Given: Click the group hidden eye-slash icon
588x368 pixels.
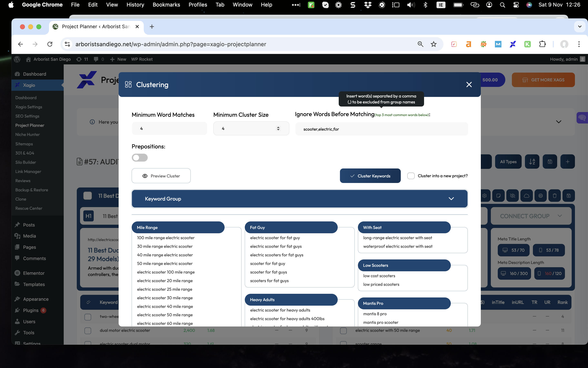Looking at the screenshot, I should pyautogui.click(x=512, y=196).
